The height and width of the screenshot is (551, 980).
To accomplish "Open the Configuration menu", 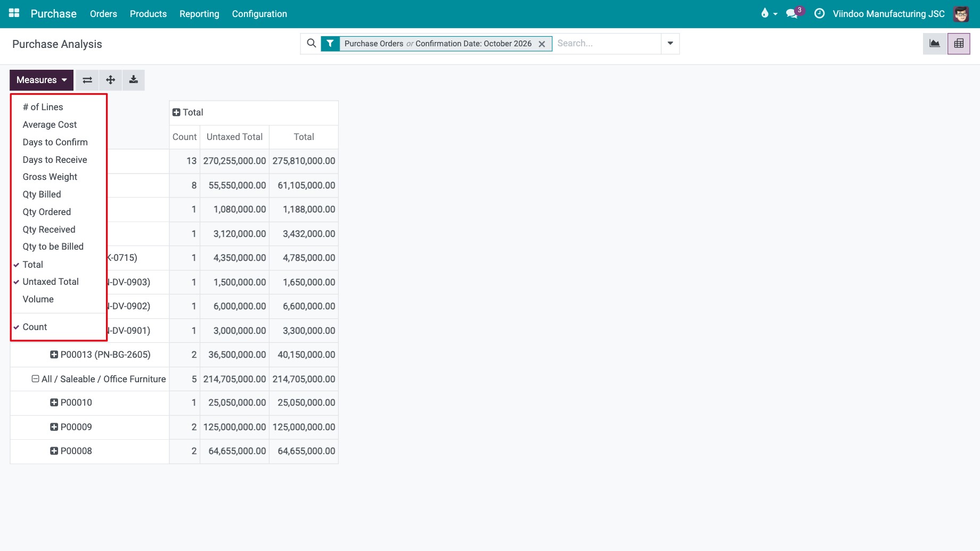I will (259, 14).
